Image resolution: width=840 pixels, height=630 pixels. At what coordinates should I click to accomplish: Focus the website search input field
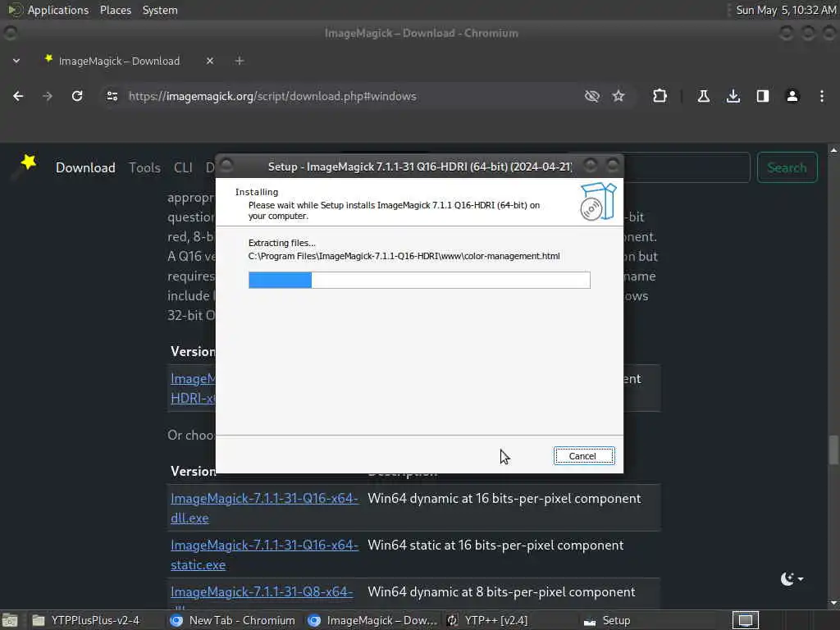(687, 167)
